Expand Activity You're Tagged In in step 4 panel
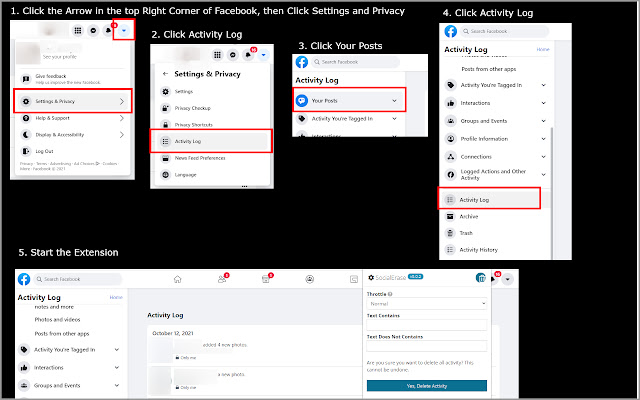Screen dimensions: 640x400 tap(543, 85)
